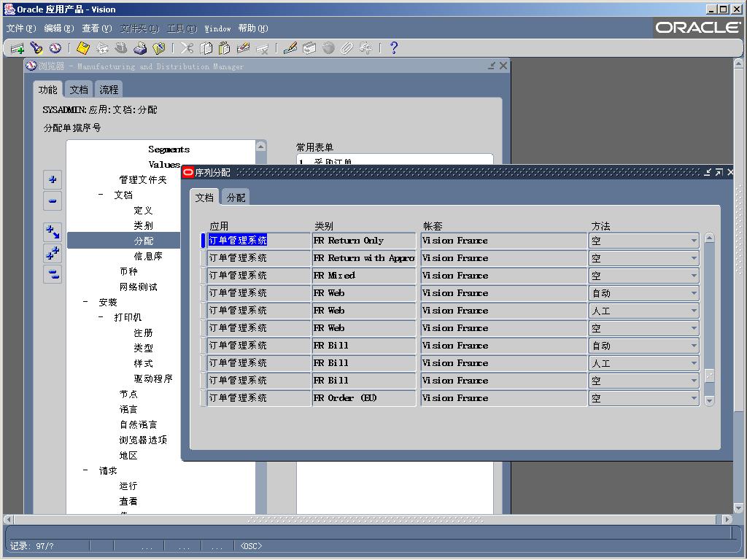This screenshot has width=747, height=560.
Task: Open method dropdown for FR Order (EU) row
Action: pos(694,398)
